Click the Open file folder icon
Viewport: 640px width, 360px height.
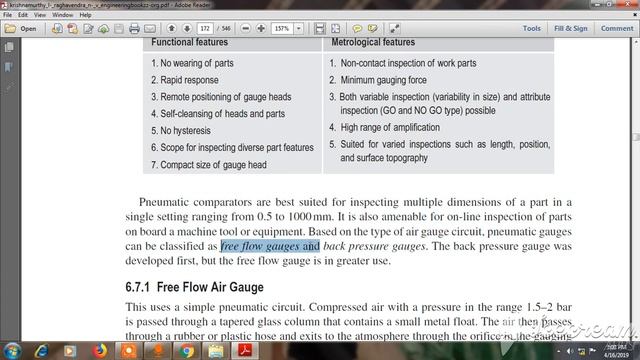point(10,29)
